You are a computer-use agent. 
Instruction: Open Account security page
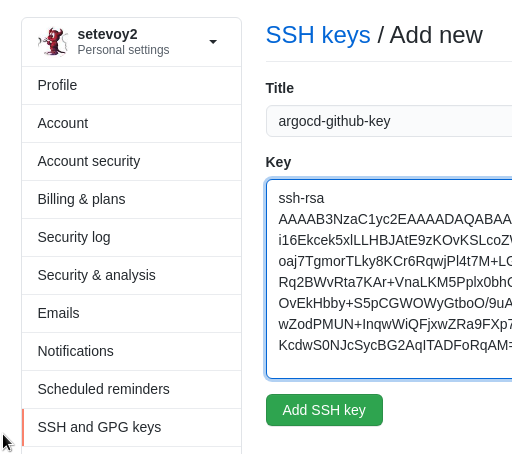coord(132,161)
